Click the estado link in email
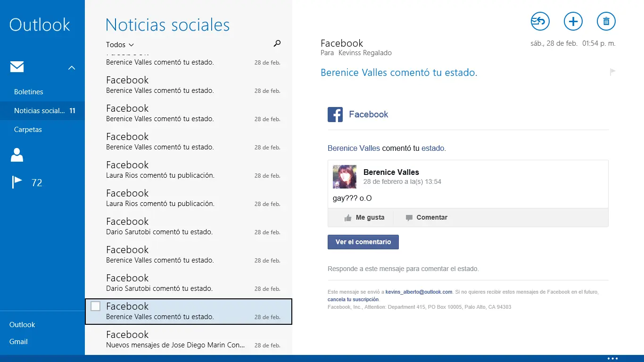644x362 pixels. click(433, 148)
